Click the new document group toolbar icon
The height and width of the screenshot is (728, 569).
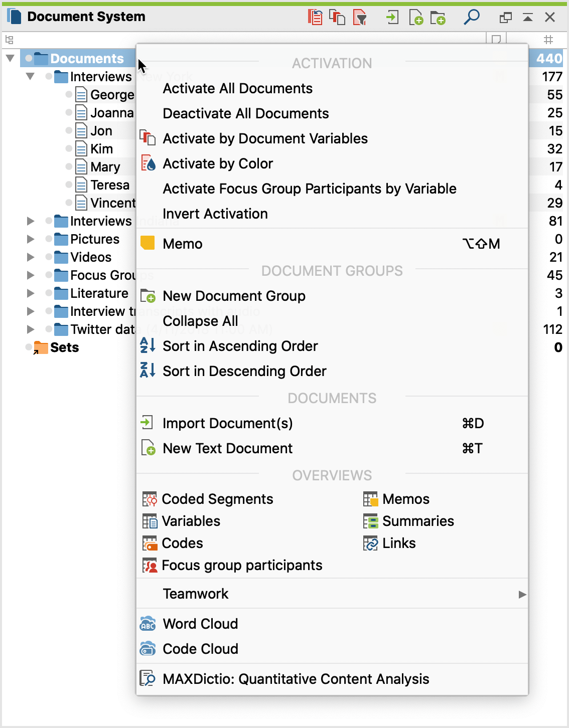point(438,18)
